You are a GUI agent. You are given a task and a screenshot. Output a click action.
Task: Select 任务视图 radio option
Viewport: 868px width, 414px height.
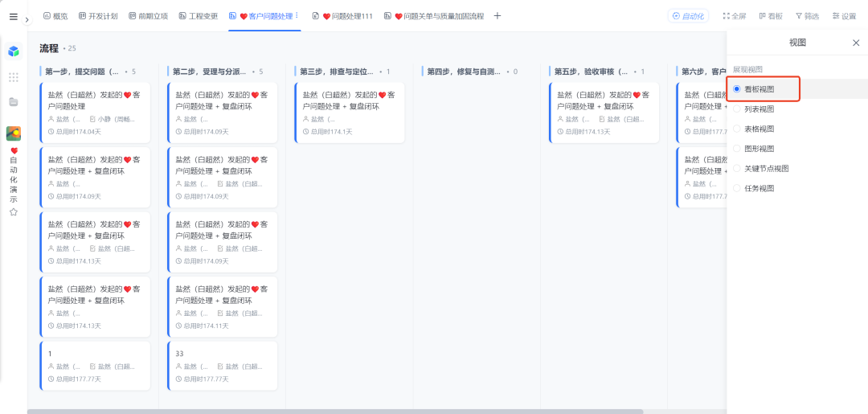pos(737,188)
